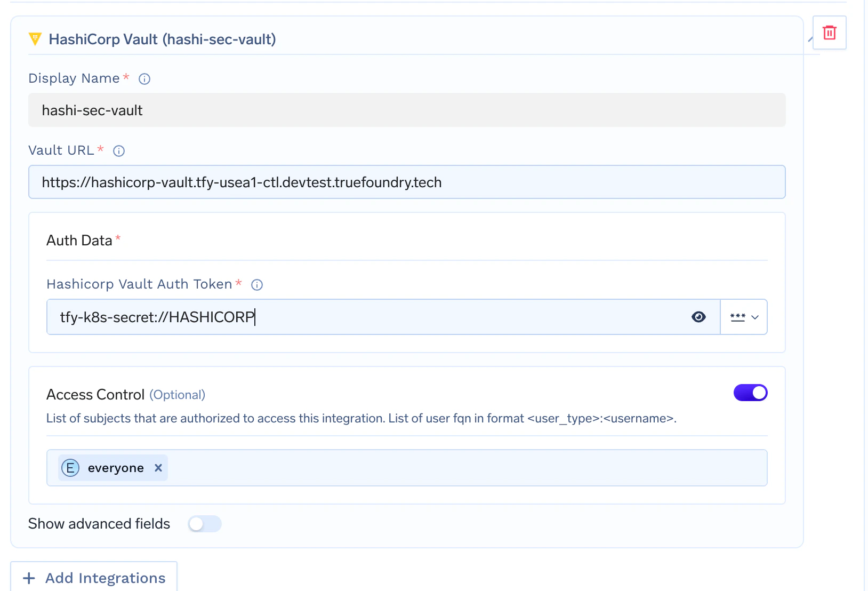868x591 pixels.
Task: Select the HashiCorp Vault section header
Action: [162, 39]
